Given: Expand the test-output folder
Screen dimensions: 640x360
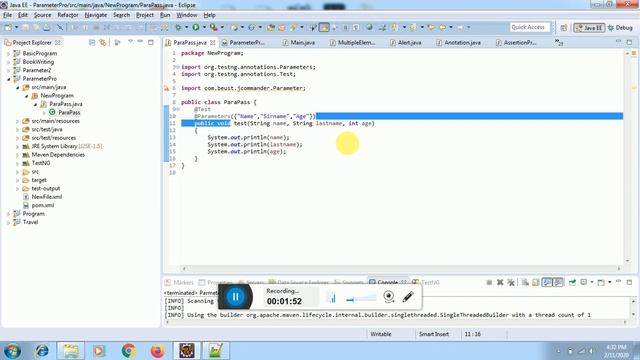Looking at the screenshot, I should point(18,189).
